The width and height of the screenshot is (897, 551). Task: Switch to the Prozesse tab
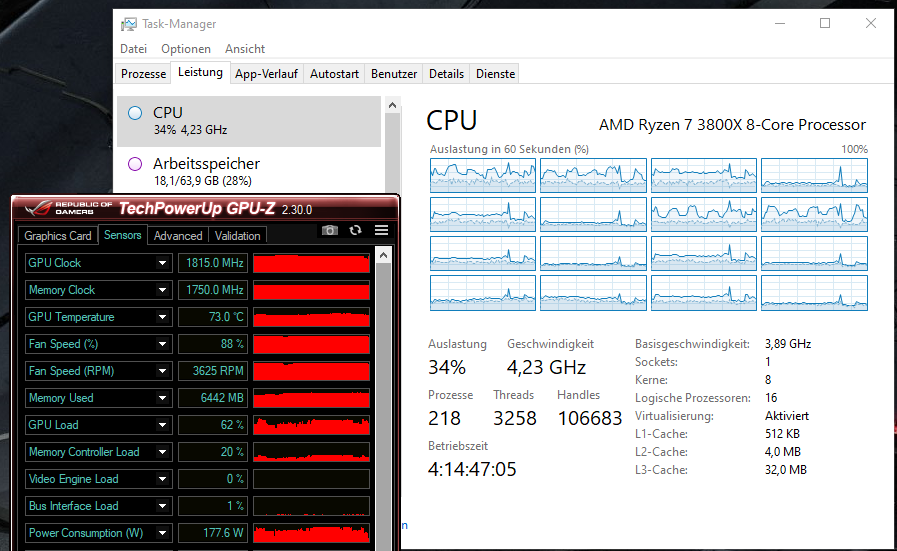pyautogui.click(x=144, y=74)
